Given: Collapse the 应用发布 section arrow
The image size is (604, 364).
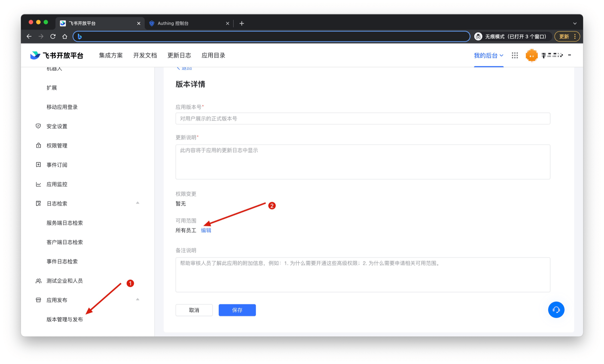Looking at the screenshot, I should coord(137,300).
